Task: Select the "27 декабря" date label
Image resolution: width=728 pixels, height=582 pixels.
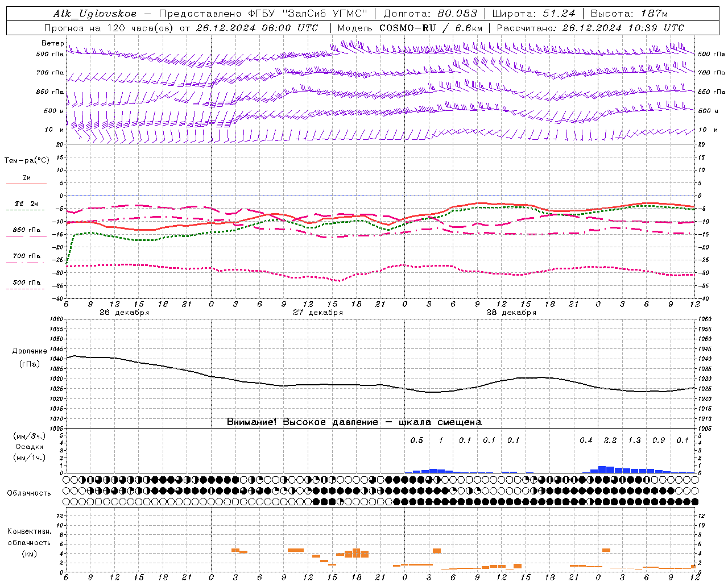Action: pyautogui.click(x=317, y=313)
